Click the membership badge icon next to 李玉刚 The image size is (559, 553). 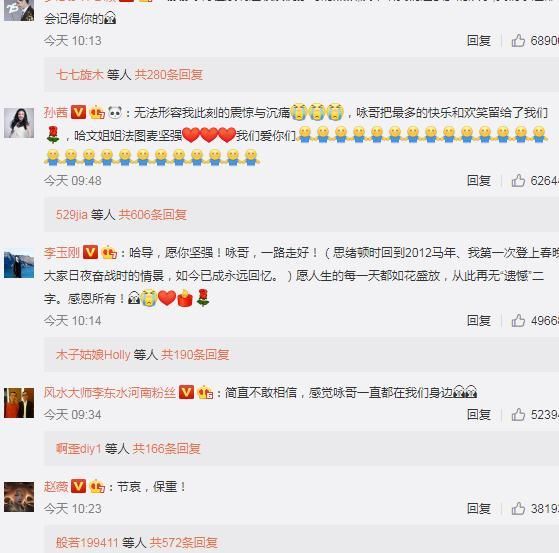point(109,253)
